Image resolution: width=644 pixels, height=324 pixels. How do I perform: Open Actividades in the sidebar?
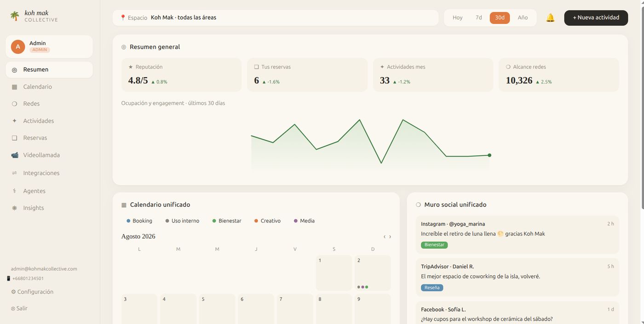(49, 121)
